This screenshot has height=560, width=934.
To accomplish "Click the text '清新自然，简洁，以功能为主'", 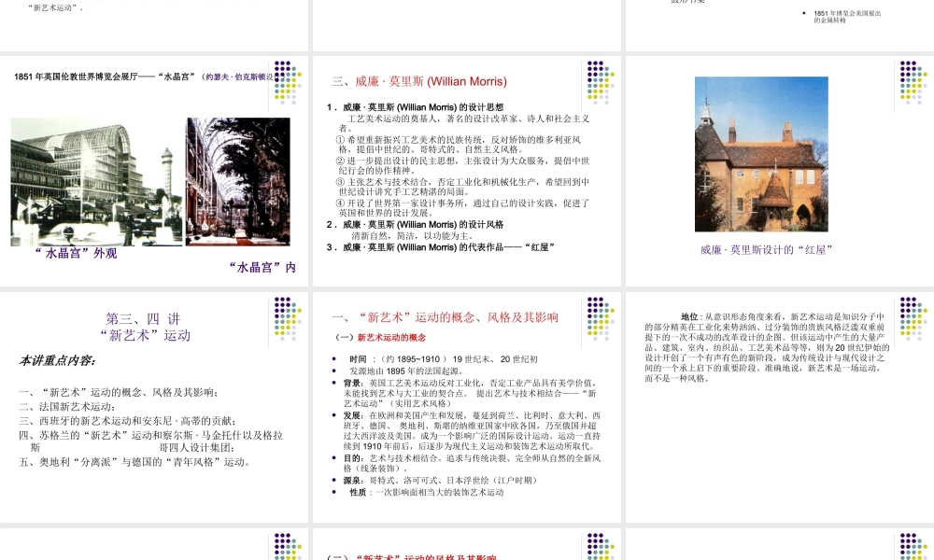I will click(413, 235).
